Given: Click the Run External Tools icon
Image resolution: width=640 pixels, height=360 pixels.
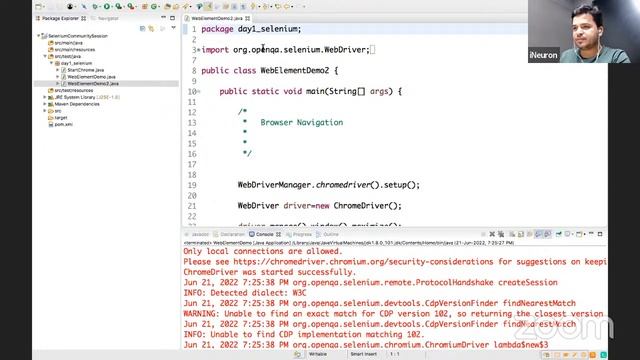Looking at the screenshot, I should [131, 7].
